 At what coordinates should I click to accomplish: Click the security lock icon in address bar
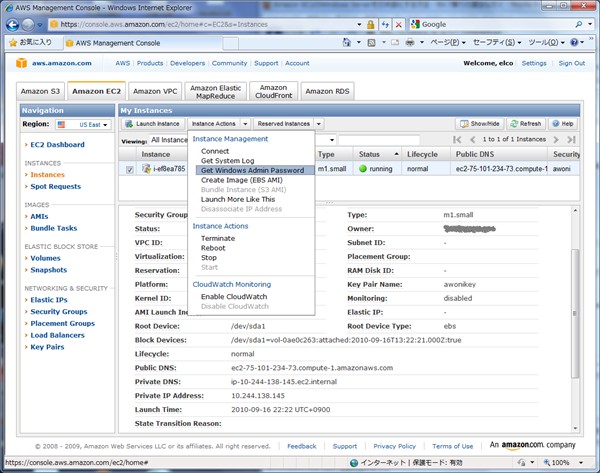370,24
